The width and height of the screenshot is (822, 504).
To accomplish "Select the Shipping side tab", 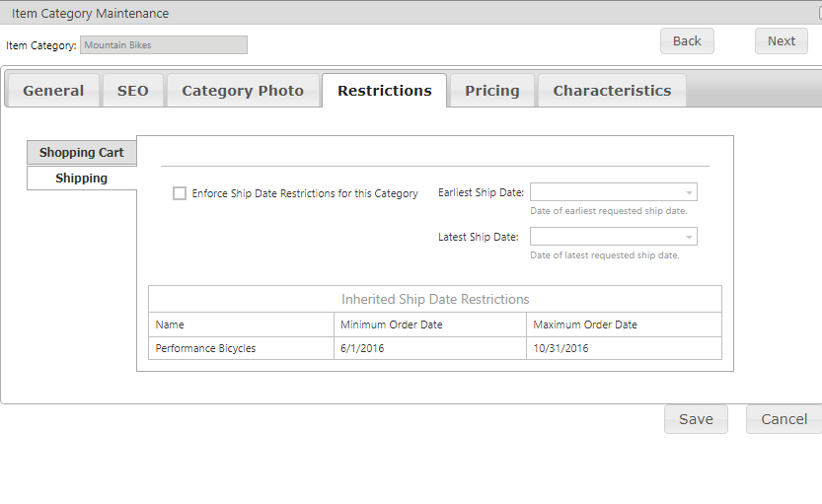I will click(82, 179).
